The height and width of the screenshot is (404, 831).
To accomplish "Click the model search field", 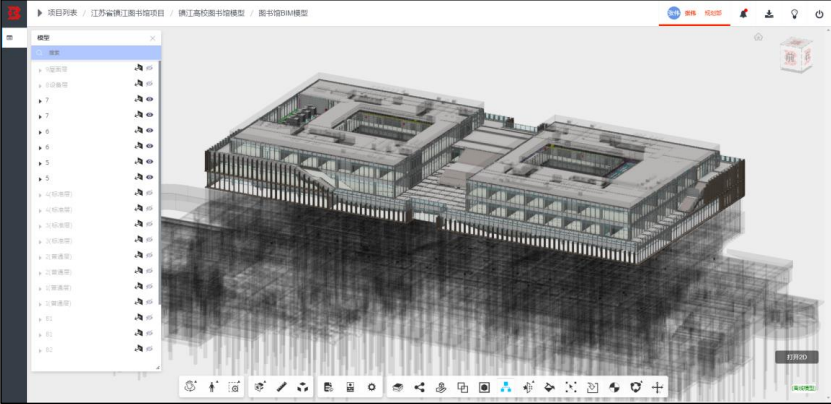I will [96, 52].
